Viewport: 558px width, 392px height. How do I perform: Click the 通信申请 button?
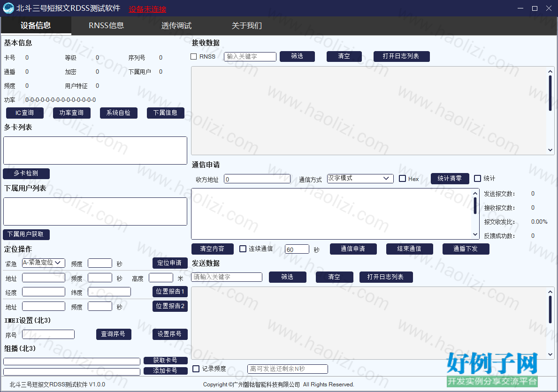click(x=353, y=249)
